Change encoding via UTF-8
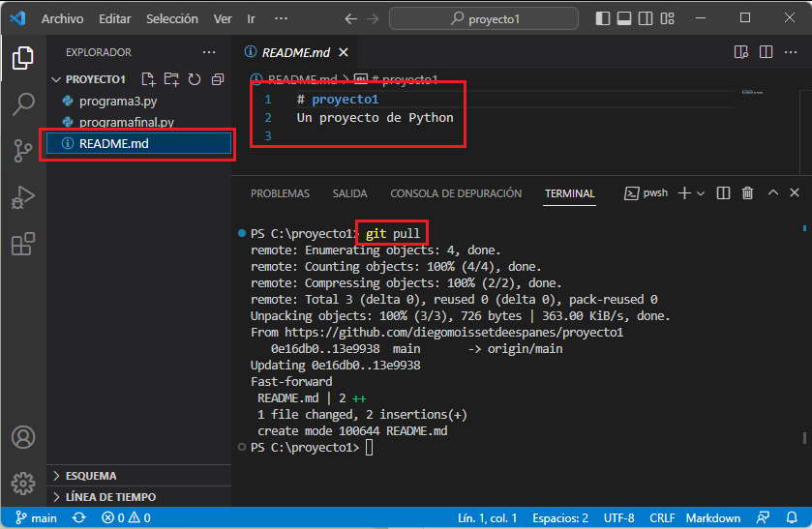This screenshot has height=529, width=812. click(x=618, y=517)
